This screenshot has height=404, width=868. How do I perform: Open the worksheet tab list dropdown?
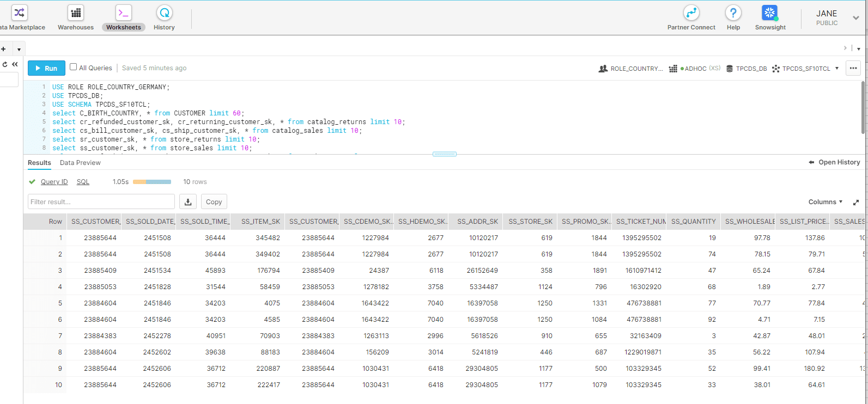pyautogui.click(x=19, y=50)
